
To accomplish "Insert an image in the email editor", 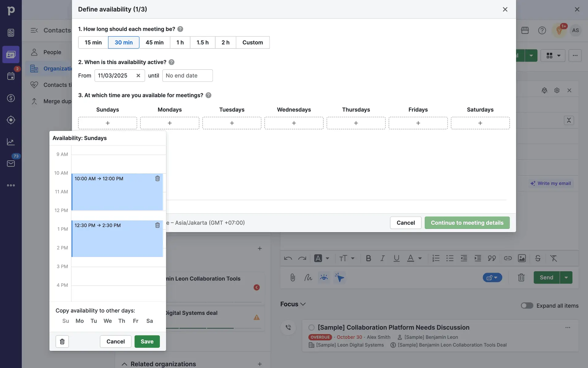I will coord(522,258).
